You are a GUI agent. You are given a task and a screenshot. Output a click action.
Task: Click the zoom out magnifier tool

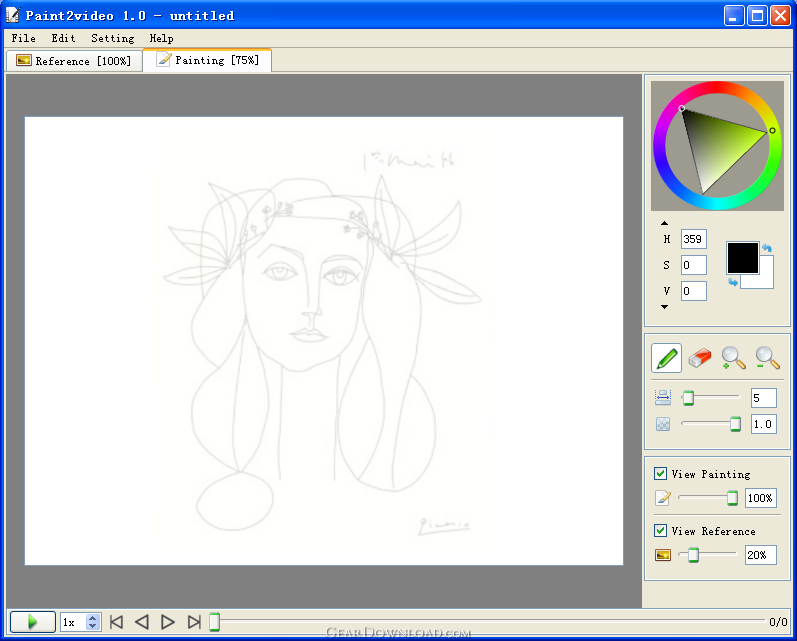[767, 358]
